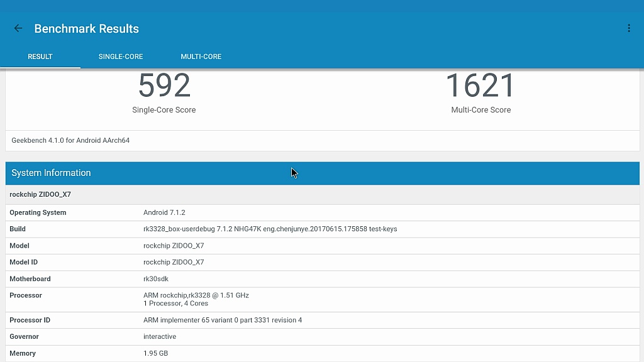
Task: Select the ARM implementer 65 value
Action: coord(223,320)
